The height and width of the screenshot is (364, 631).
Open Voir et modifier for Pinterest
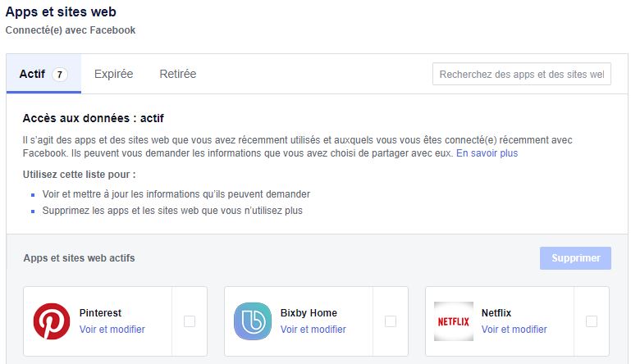(x=112, y=330)
